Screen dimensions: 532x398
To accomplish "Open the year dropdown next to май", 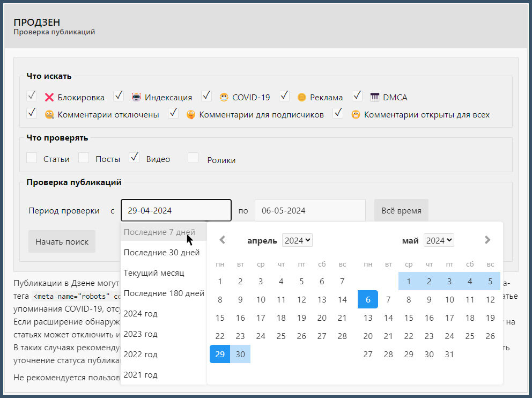I will pos(439,240).
